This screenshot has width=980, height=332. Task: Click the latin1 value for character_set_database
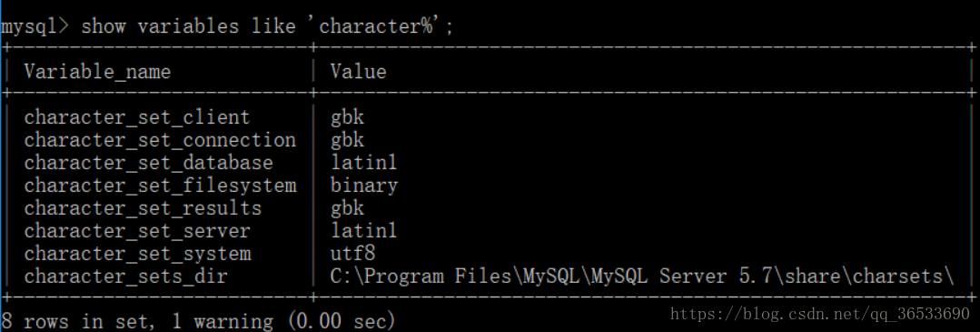click(x=363, y=162)
